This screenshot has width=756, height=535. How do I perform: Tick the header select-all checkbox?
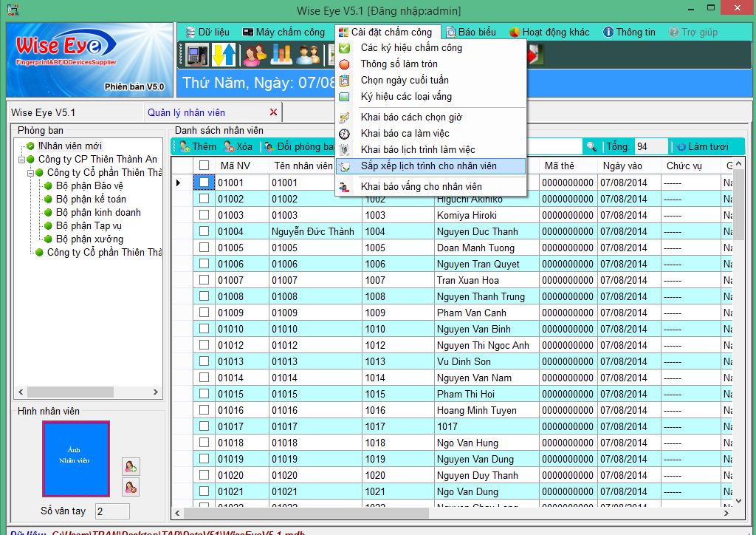pyautogui.click(x=204, y=166)
